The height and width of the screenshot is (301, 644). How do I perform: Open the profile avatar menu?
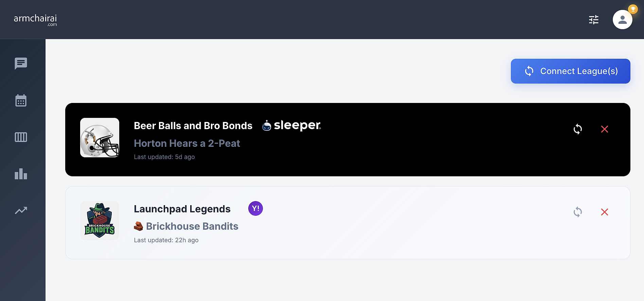(x=622, y=20)
